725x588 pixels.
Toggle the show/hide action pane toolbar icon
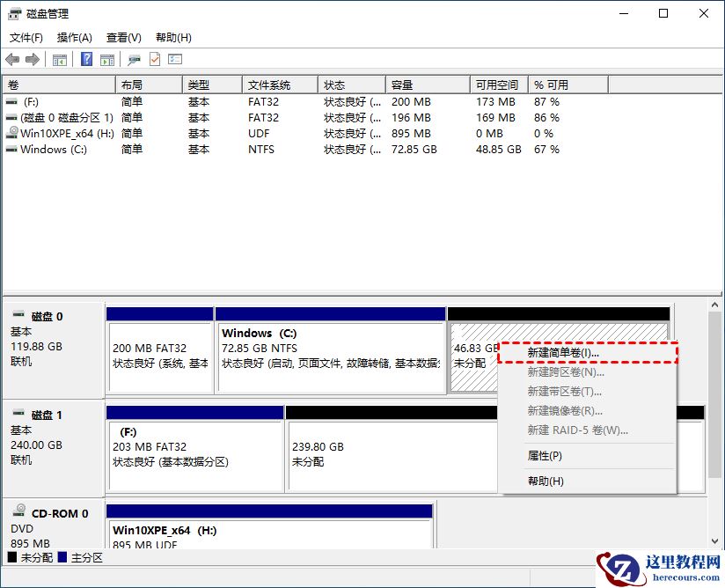click(106, 59)
